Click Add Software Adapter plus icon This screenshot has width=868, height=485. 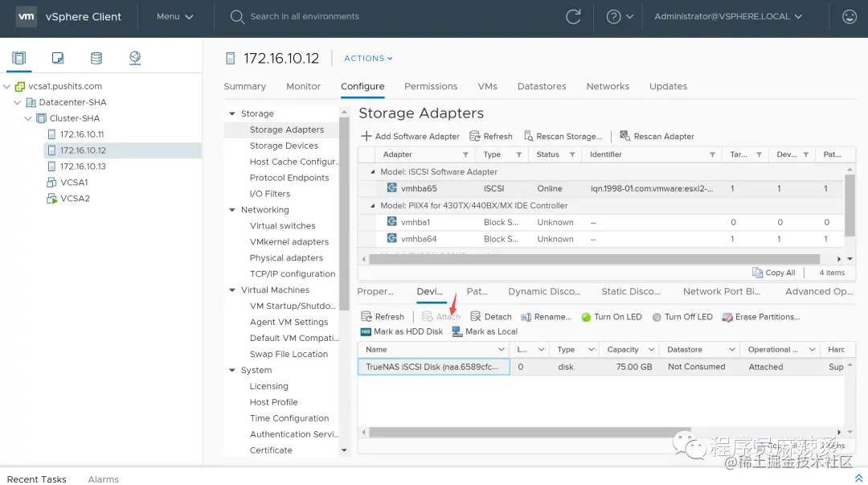tap(366, 136)
